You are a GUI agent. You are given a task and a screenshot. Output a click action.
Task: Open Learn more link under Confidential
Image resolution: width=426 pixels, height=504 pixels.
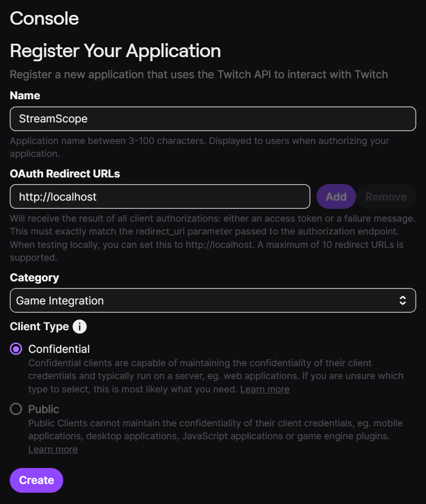(x=265, y=389)
